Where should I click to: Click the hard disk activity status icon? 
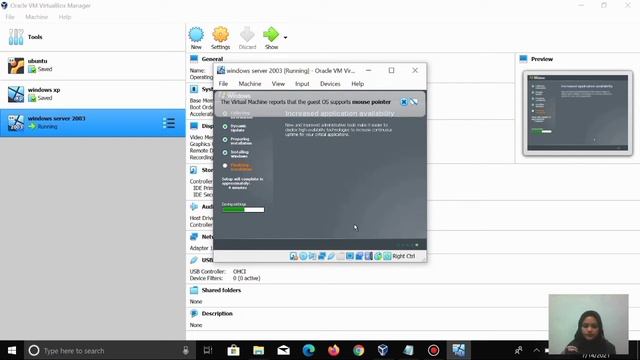293,256
